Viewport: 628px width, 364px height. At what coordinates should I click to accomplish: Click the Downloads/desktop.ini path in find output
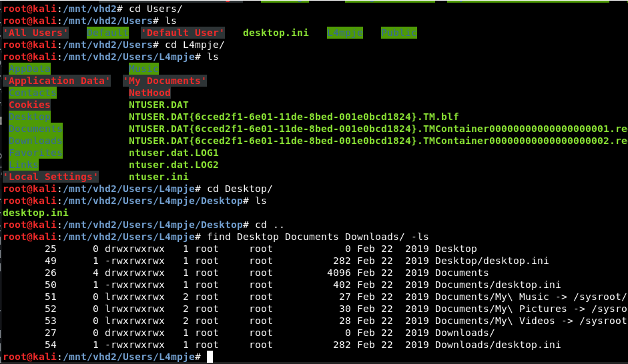click(x=498, y=345)
